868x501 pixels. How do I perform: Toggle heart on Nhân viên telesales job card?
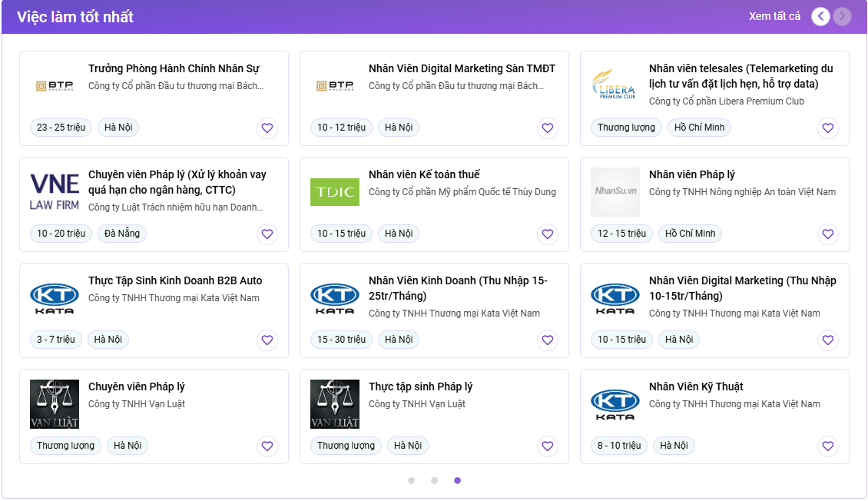[827, 128]
